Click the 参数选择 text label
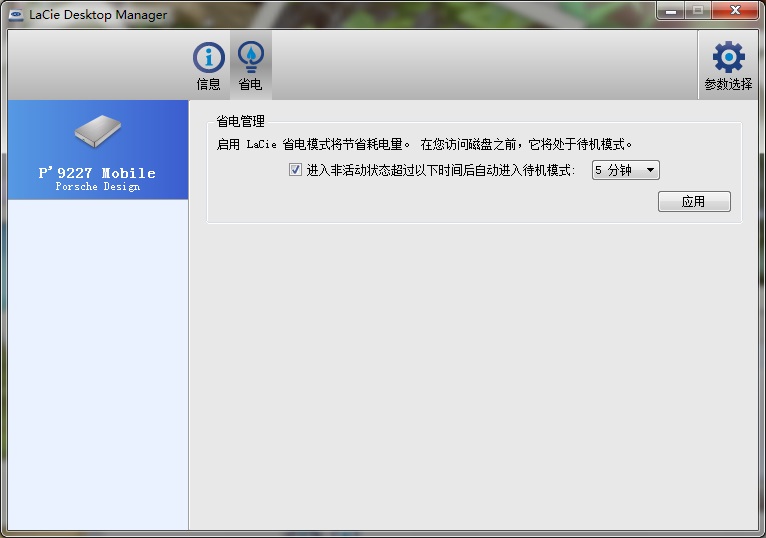The height and width of the screenshot is (538, 766). coord(728,85)
